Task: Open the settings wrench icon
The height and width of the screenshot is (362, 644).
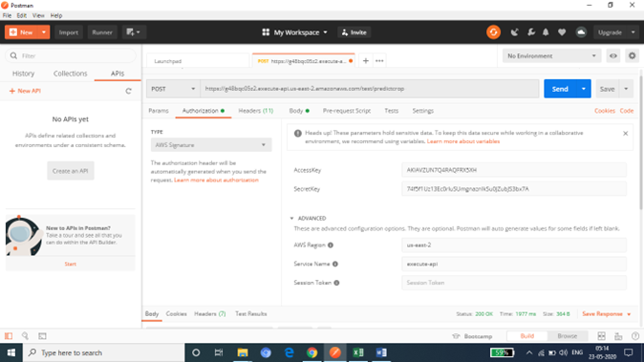Action: coord(530,32)
